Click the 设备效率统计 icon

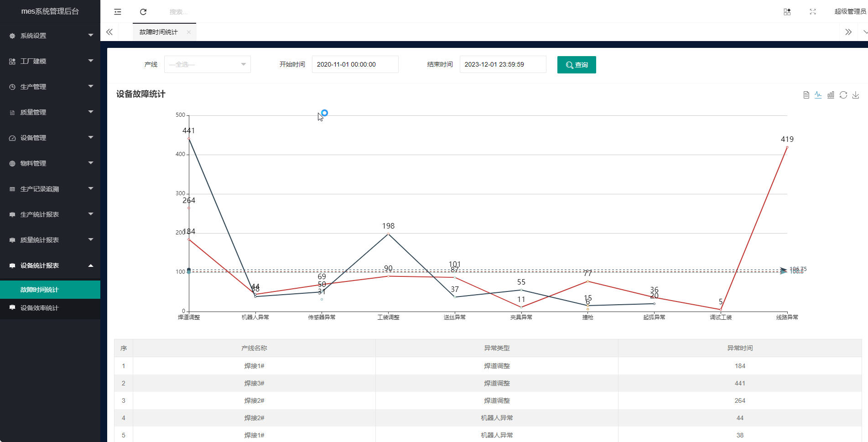(x=12, y=307)
